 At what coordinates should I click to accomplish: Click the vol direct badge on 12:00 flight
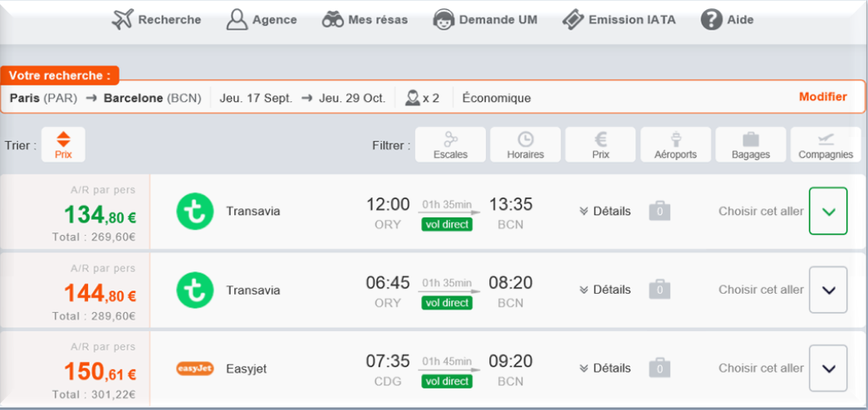click(x=447, y=224)
